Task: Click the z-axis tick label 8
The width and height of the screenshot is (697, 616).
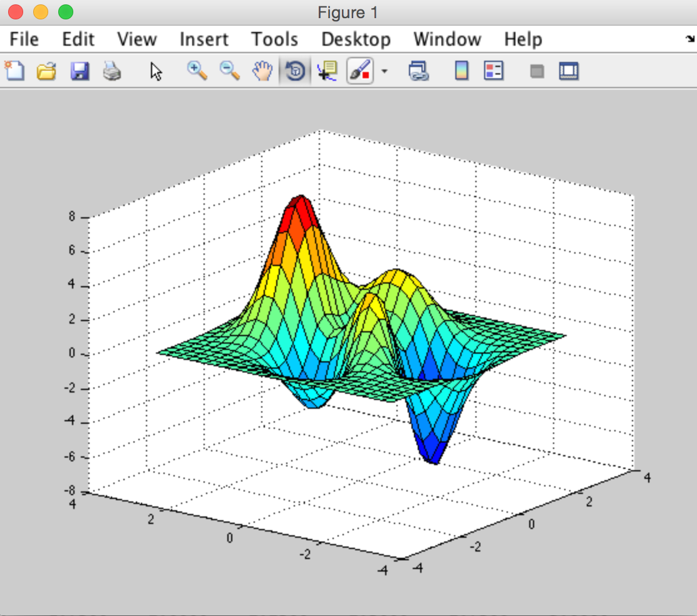Action: click(x=72, y=217)
